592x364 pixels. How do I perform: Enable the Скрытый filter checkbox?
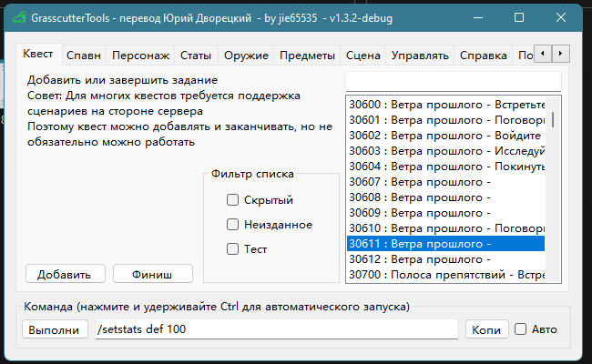click(233, 200)
